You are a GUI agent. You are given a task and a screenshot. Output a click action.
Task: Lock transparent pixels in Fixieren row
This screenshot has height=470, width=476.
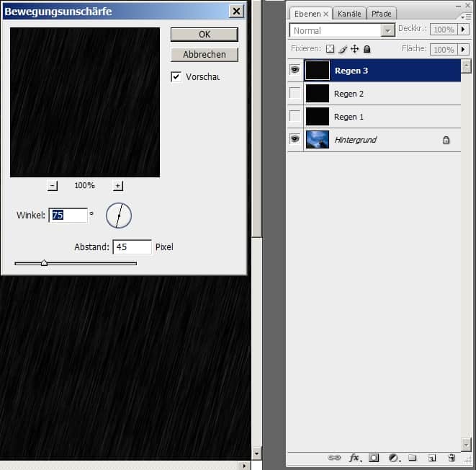[x=331, y=49]
